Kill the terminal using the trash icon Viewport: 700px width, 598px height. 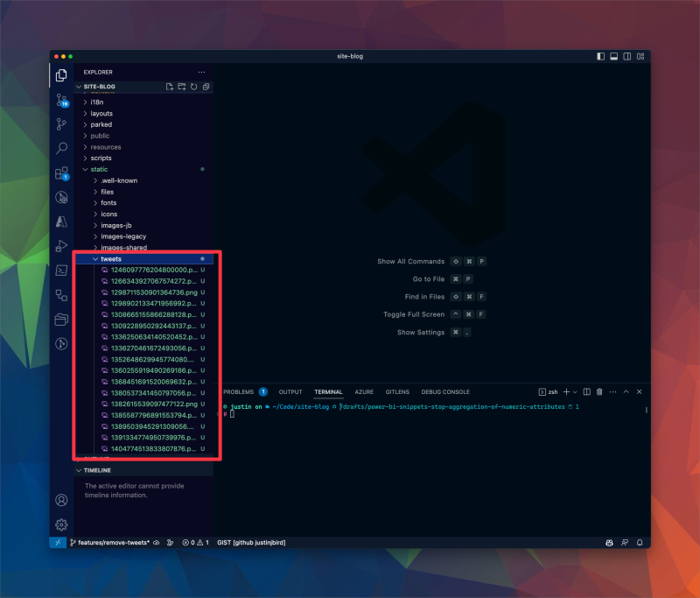click(599, 391)
